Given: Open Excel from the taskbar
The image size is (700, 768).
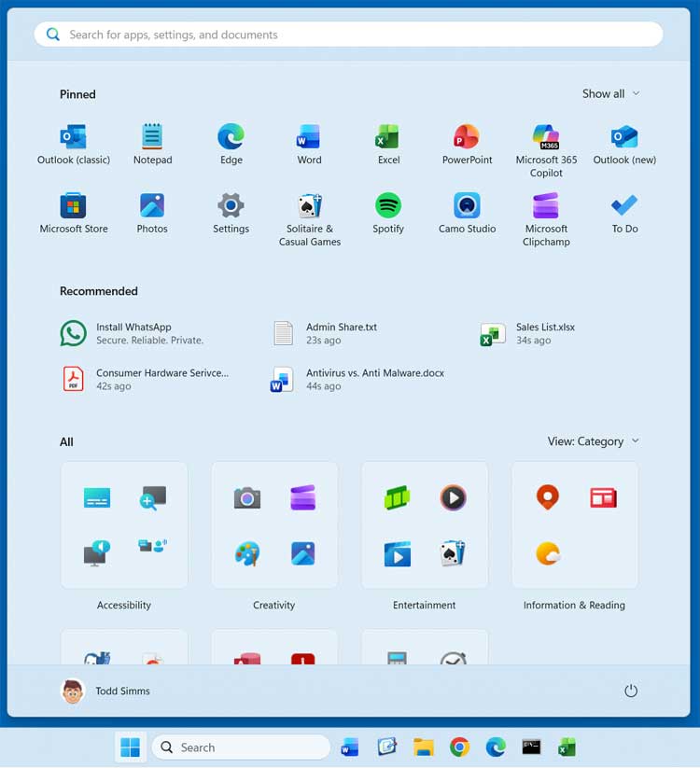Looking at the screenshot, I should point(567,747).
